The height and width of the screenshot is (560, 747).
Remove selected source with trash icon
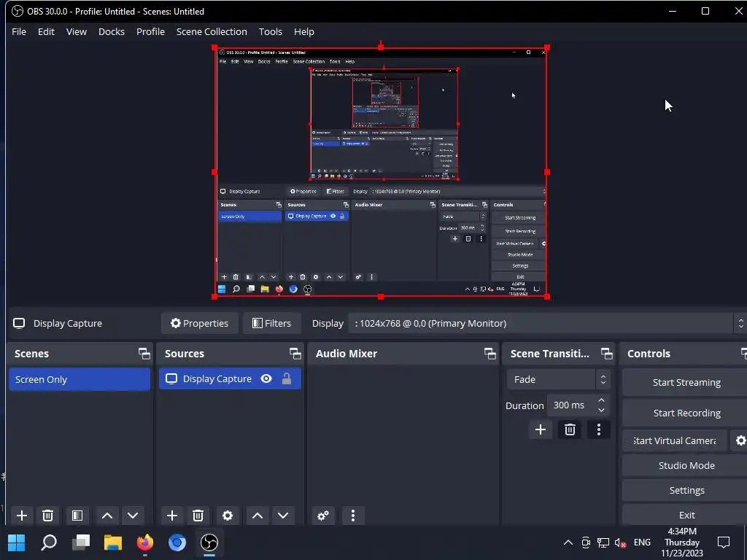(198, 516)
